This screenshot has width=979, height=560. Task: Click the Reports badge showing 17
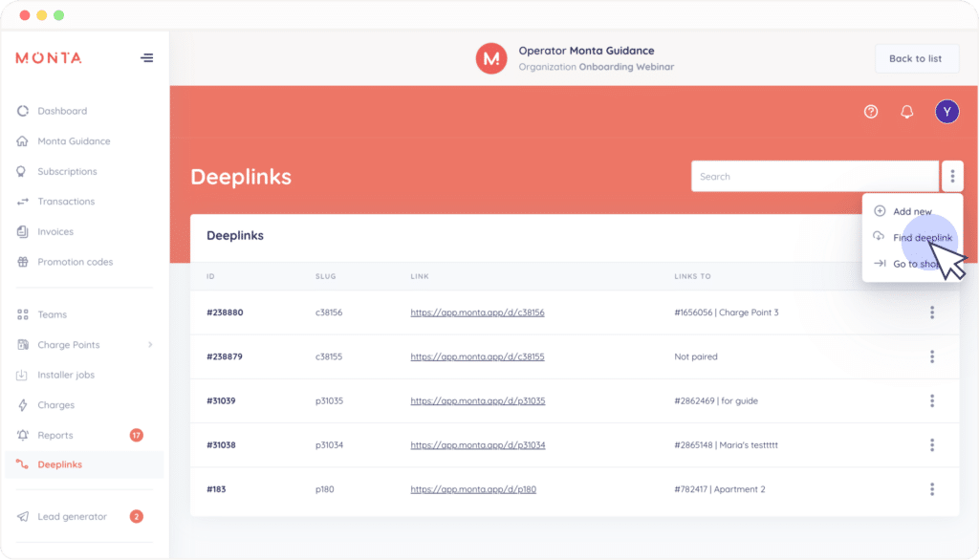tap(136, 435)
